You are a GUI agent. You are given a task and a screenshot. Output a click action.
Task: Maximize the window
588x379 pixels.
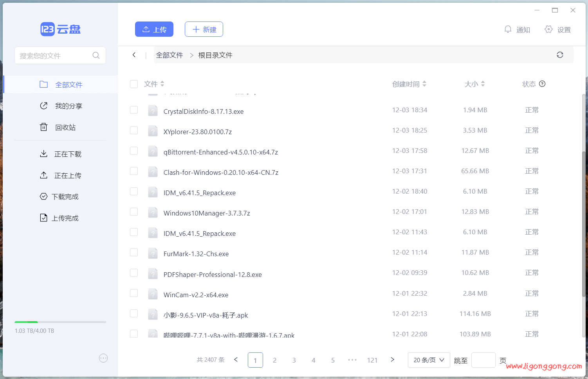coord(555,10)
